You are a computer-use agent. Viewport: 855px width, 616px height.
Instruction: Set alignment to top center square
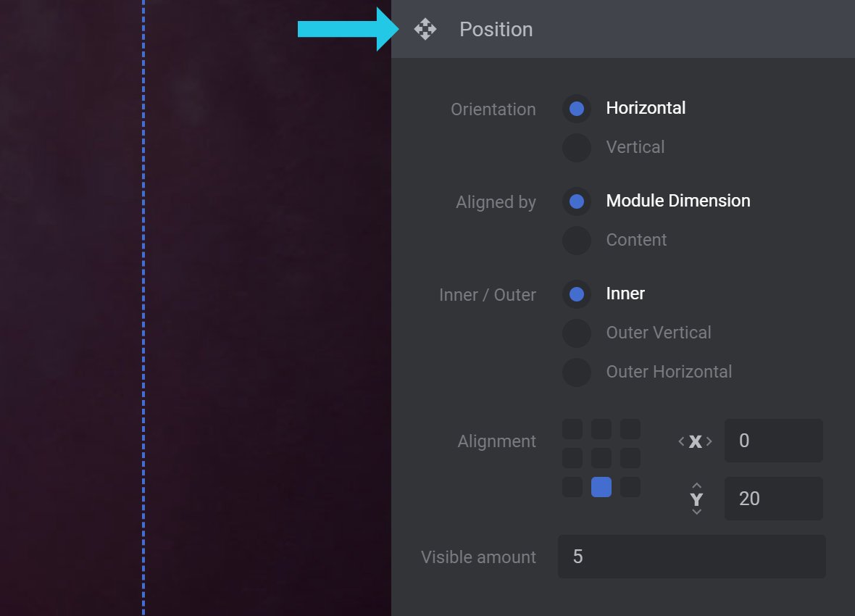[x=601, y=429]
